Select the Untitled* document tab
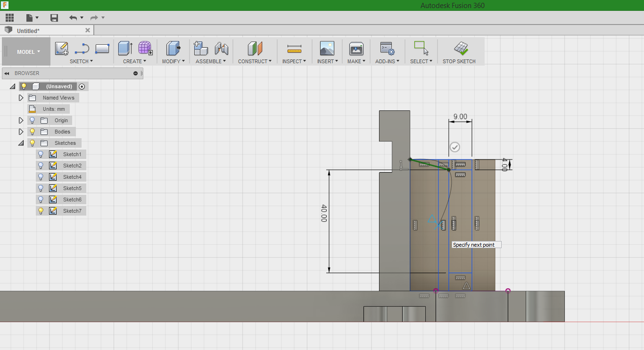644x350 pixels. coord(47,30)
